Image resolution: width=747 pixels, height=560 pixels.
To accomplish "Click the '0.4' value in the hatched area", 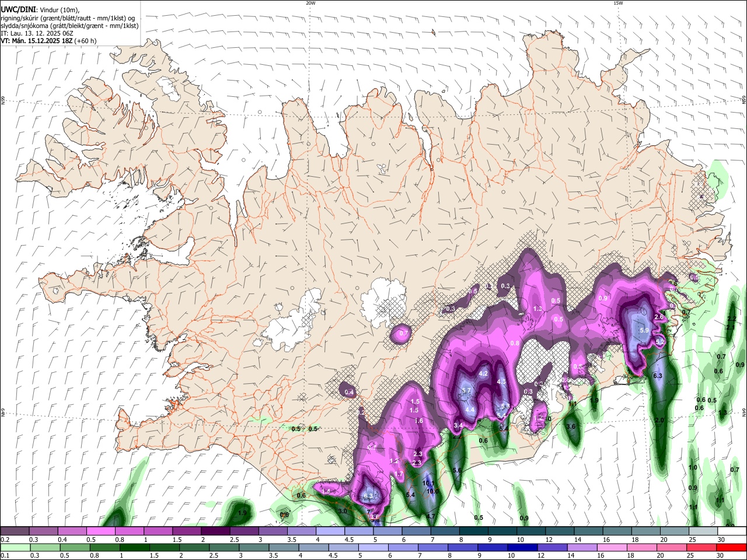I will [349, 393].
